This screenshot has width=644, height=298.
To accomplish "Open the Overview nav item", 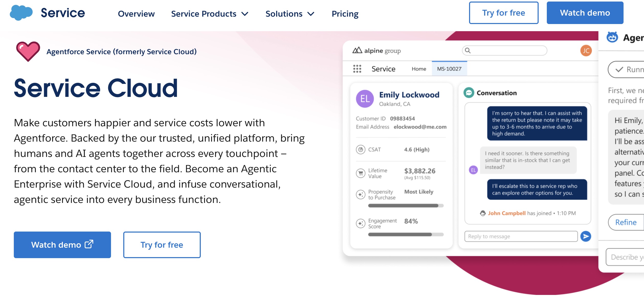I will click(136, 14).
